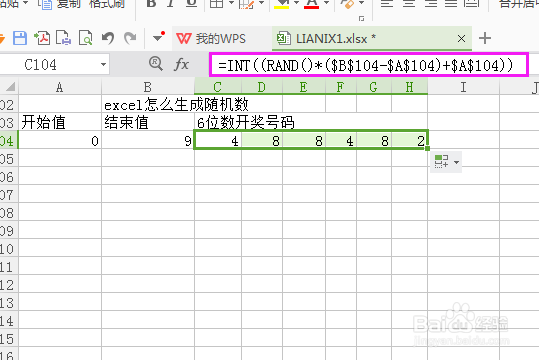Viewport: 539px width, 360px height.
Task: Select column A header
Action: point(60,87)
